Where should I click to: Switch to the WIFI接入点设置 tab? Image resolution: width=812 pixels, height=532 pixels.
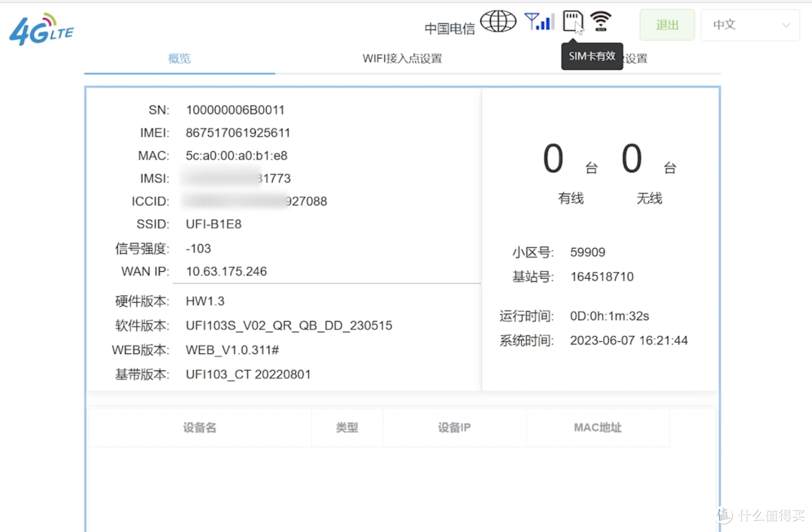402,58
